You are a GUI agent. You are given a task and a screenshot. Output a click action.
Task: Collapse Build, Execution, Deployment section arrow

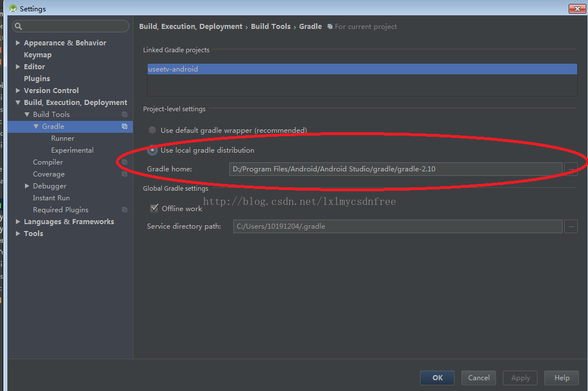coord(18,102)
